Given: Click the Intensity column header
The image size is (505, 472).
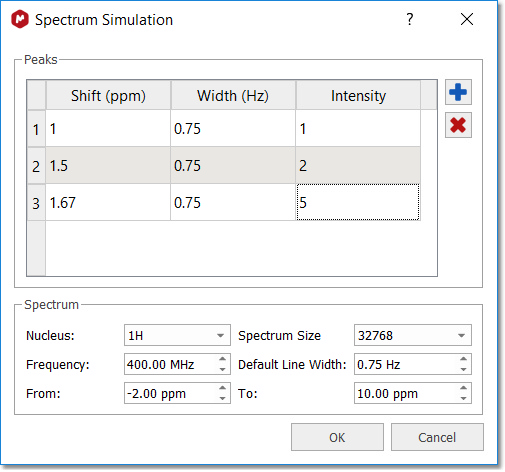Looking at the screenshot, I should point(358,95).
